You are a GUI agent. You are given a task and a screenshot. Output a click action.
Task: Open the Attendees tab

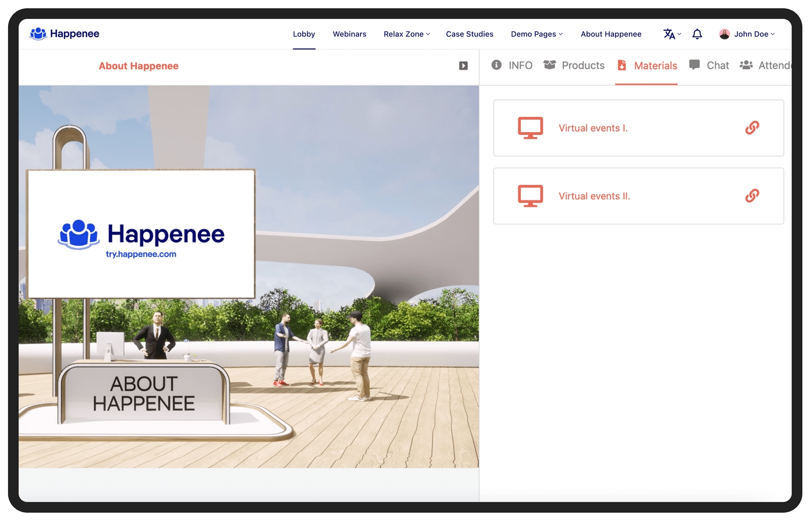pos(765,66)
